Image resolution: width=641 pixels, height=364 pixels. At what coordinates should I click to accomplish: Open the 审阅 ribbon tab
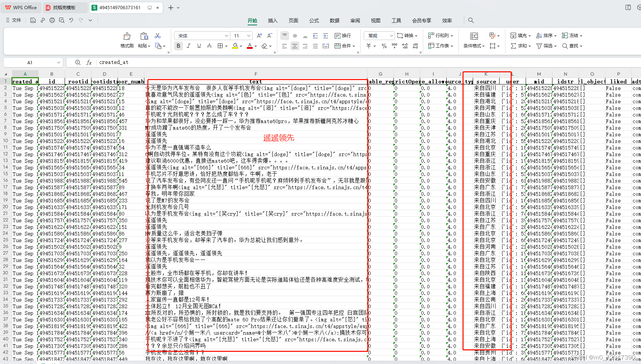click(x=355, y=21)
